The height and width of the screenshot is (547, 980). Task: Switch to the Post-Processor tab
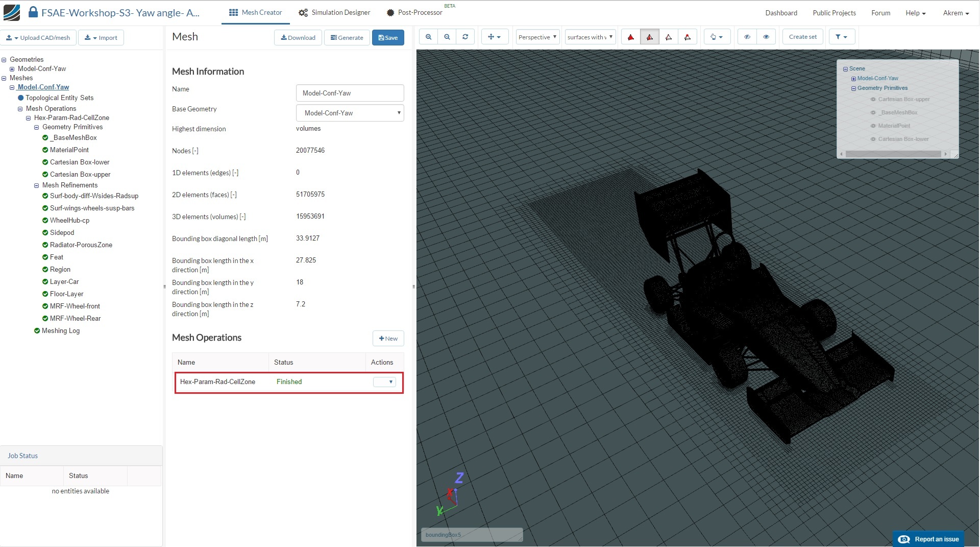click(414, 12)
